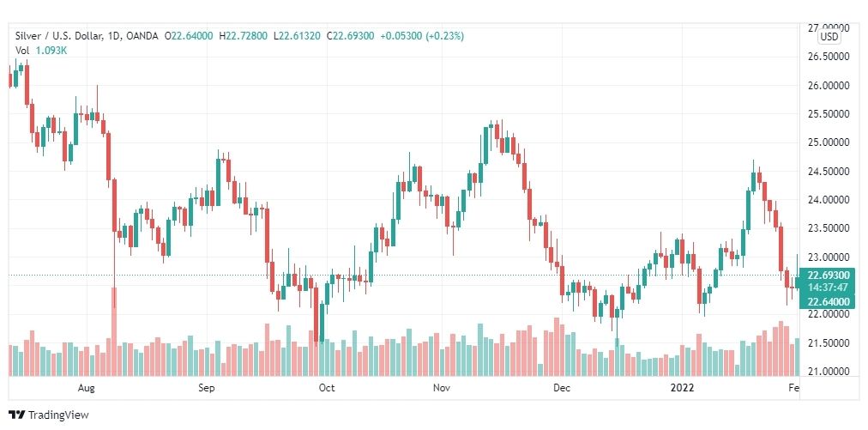
Task: Click the bar countdown timer 14:37:47
Action: pos(829,288)
